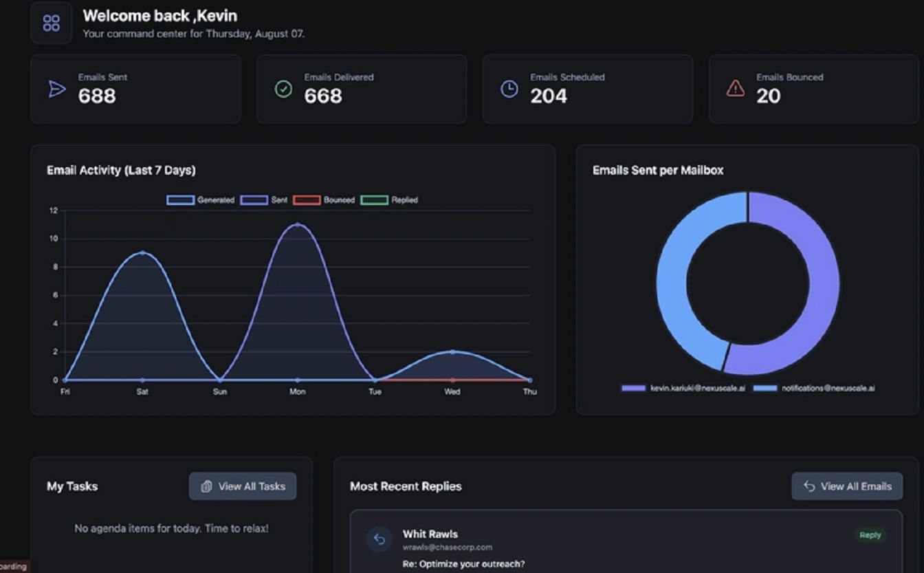Click the Emails Scheduled clock icon

point(509,89)
